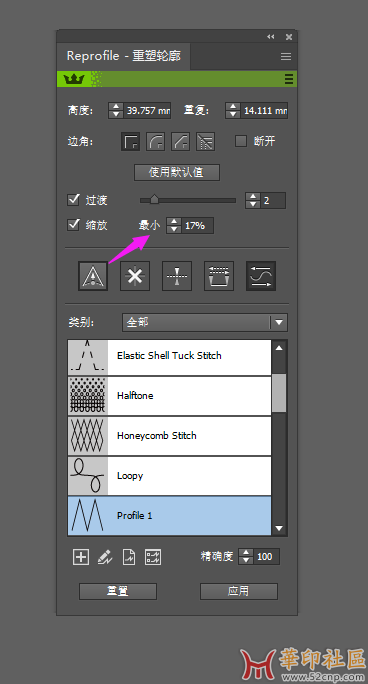The width and height of the screenshot is (368, 684).
Task: Select the Reprofile - 重塑轮廓 tab
Action: [124, 56]
